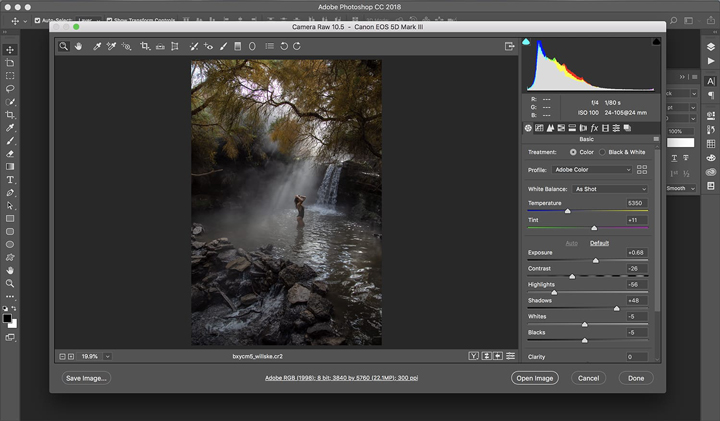Screen dimensions: 720x421
Task: Open White Balance dropdown set to As Shot
Action: pyautogui.click(x=609, y=189)
